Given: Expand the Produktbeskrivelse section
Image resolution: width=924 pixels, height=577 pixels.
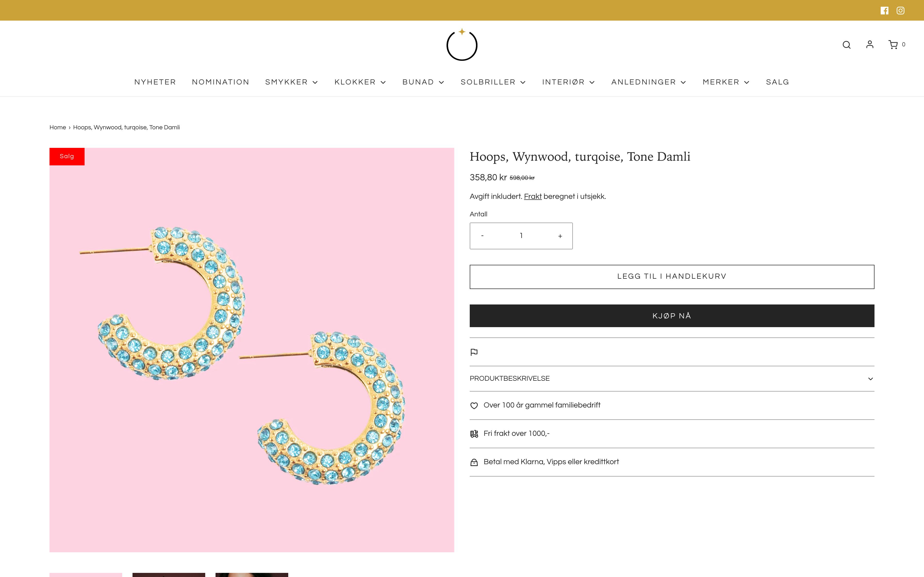Looking at the screenshot, I should [x=672, y=379].
